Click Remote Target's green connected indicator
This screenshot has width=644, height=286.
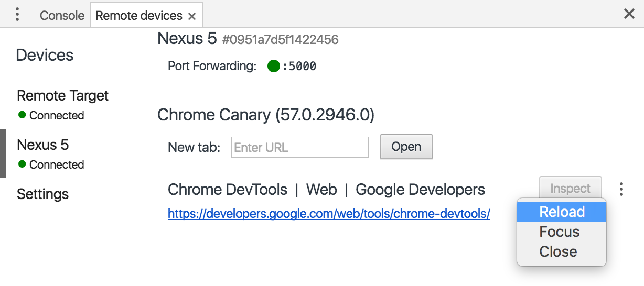(22, 115)
